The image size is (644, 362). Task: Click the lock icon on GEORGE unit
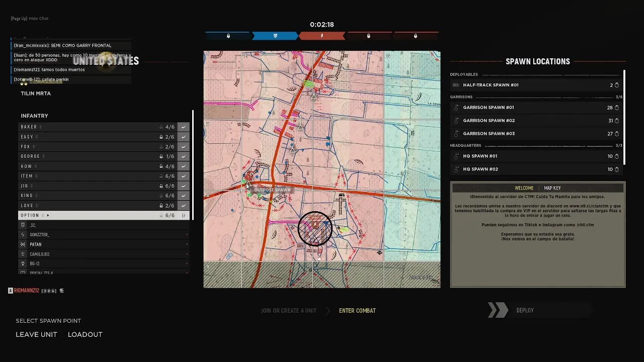click(x=161, y=156)
